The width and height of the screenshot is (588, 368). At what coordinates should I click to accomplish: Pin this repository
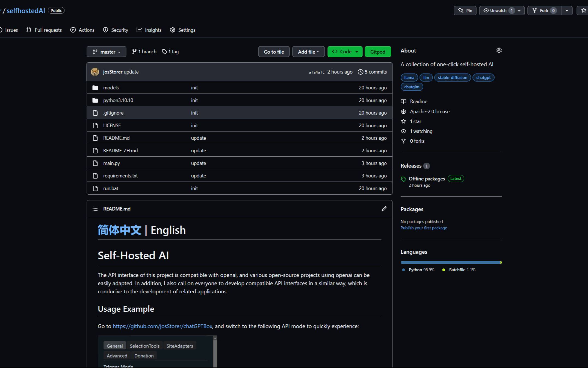pos(465,11)
